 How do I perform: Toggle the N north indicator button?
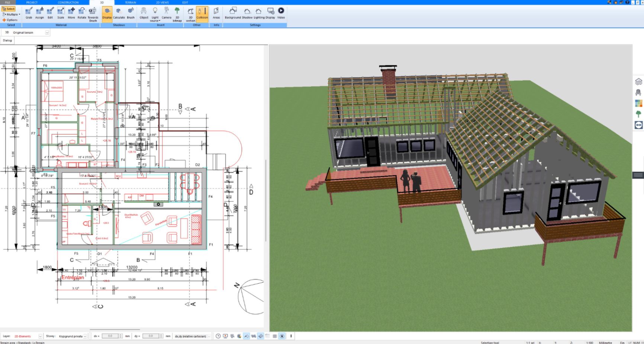[x=282, y=336]
